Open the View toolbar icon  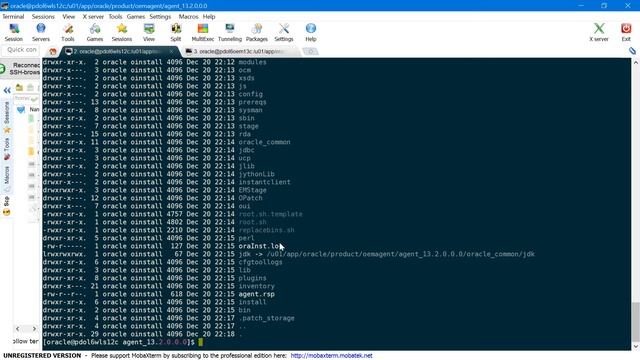[149, 32]
